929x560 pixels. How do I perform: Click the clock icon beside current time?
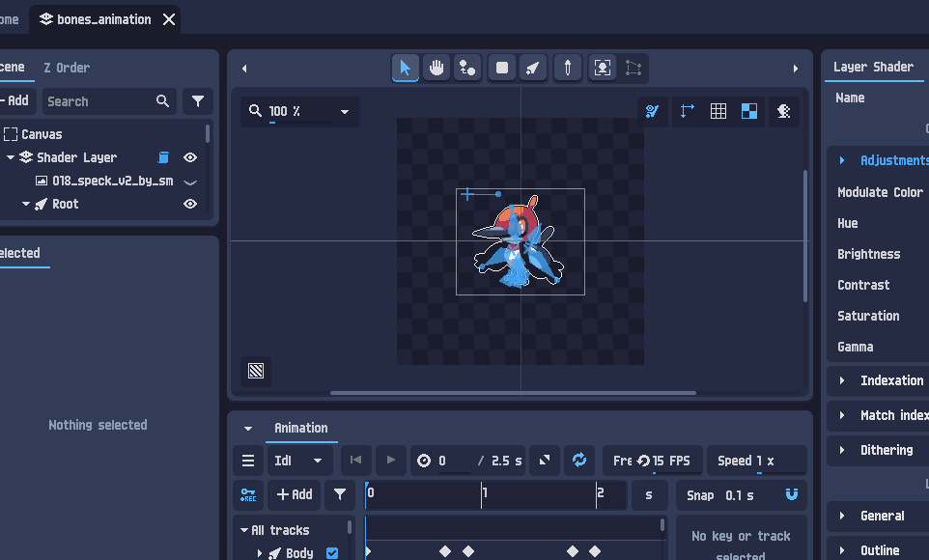pos(424,461)
